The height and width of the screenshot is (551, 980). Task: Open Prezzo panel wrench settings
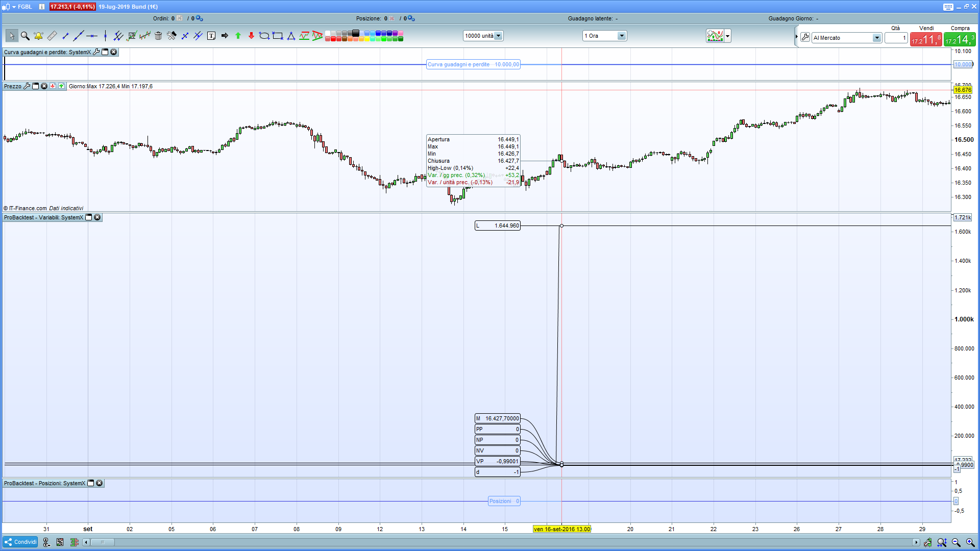coord(27,86)
